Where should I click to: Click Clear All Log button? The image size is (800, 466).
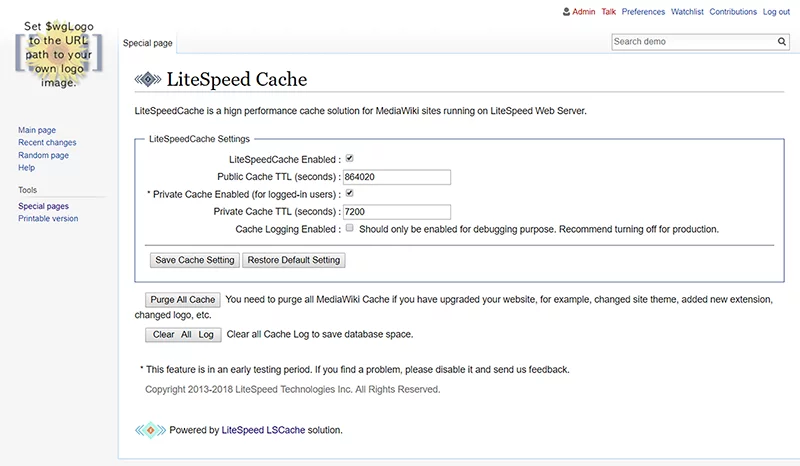(x=183, y=335)
